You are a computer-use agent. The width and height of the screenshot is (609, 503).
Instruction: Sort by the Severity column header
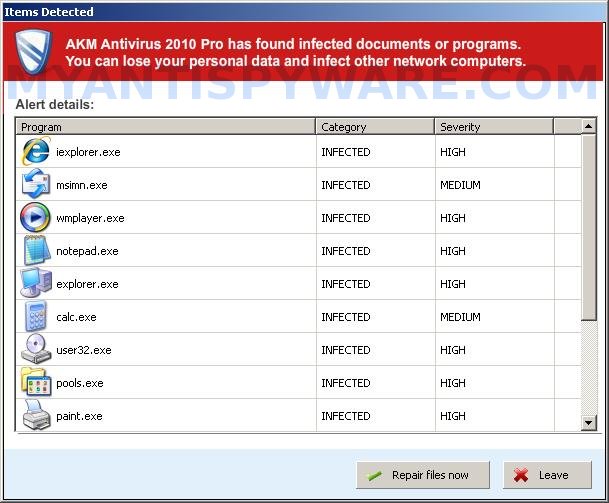[494, 127]
